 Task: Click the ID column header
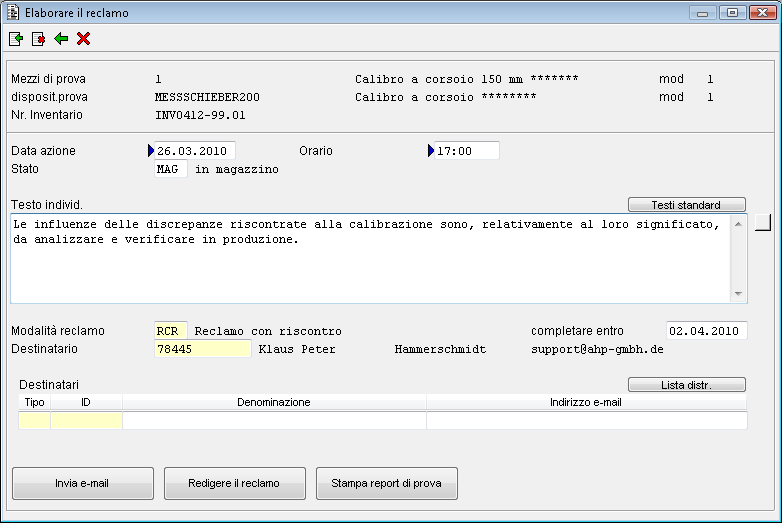tap(86, 402)
